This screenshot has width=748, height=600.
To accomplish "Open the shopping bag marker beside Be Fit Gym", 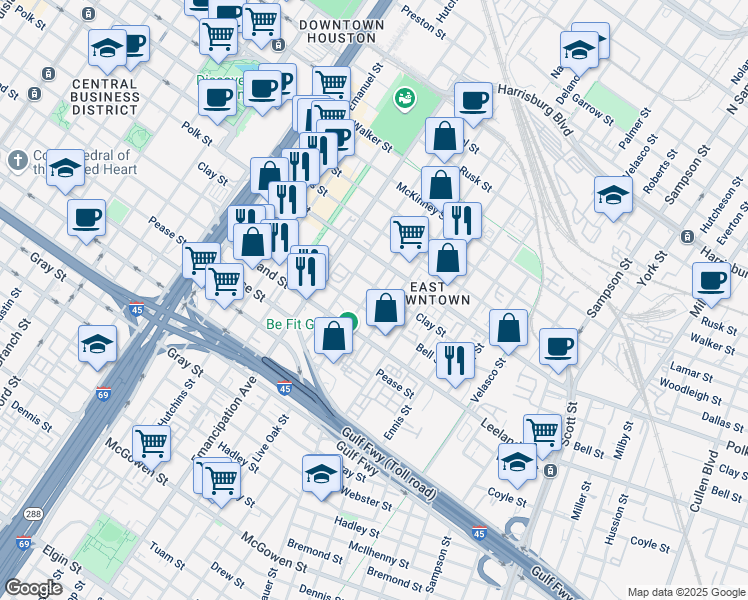I will pyautogui.click(x=333, y=336).
